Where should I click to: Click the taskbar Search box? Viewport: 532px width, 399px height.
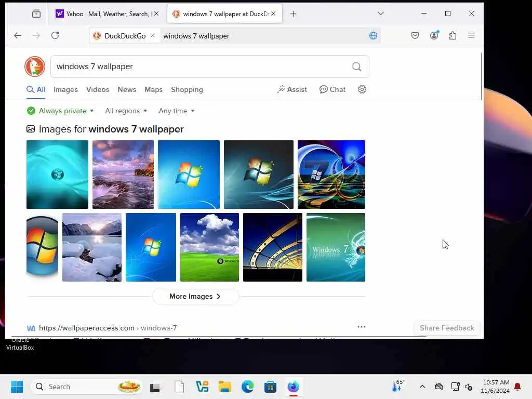[x=87, y=387]
